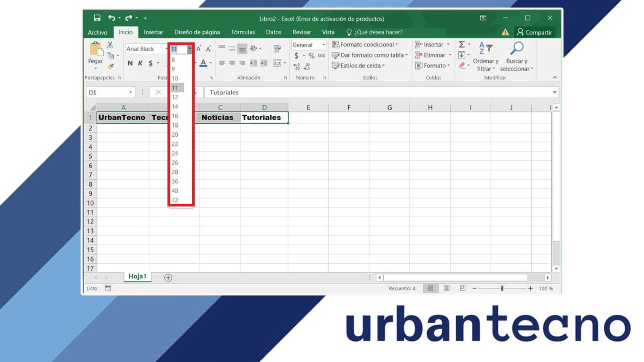Align cell text to the right
Image resolution: width=644 pixels, height=362 pixels.
242,63
